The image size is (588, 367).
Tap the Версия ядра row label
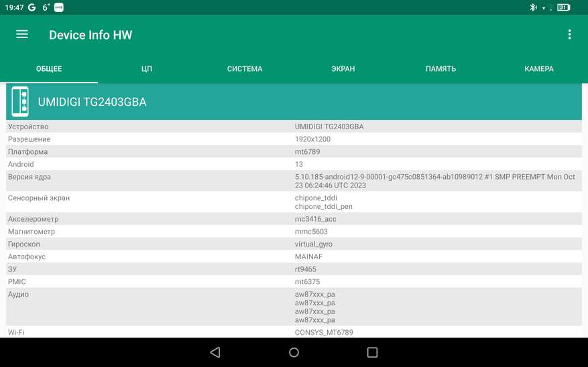point(30,177)
